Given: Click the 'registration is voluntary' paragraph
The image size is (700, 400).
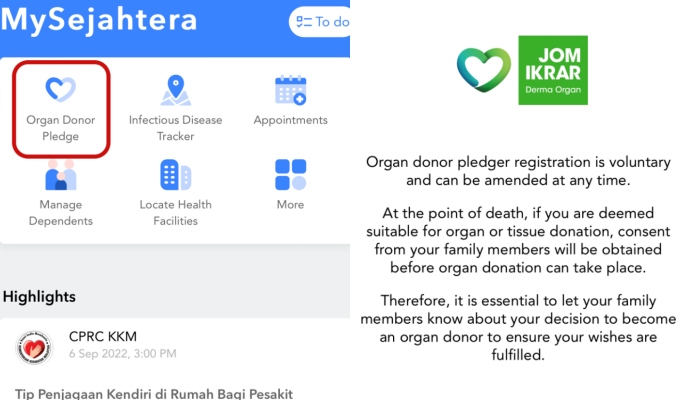Looking at the screenshot, I should tap(519, 171).
